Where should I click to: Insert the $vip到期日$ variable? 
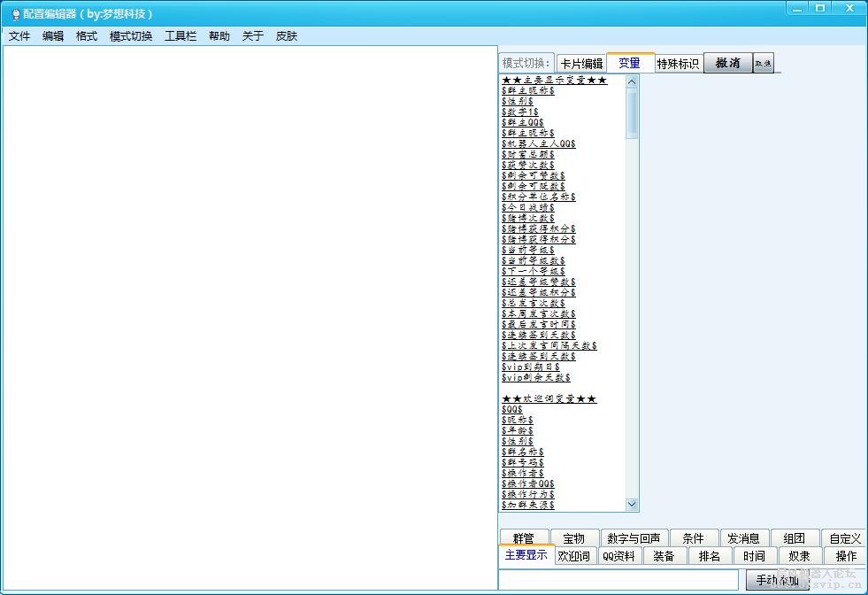coord(531,367)
